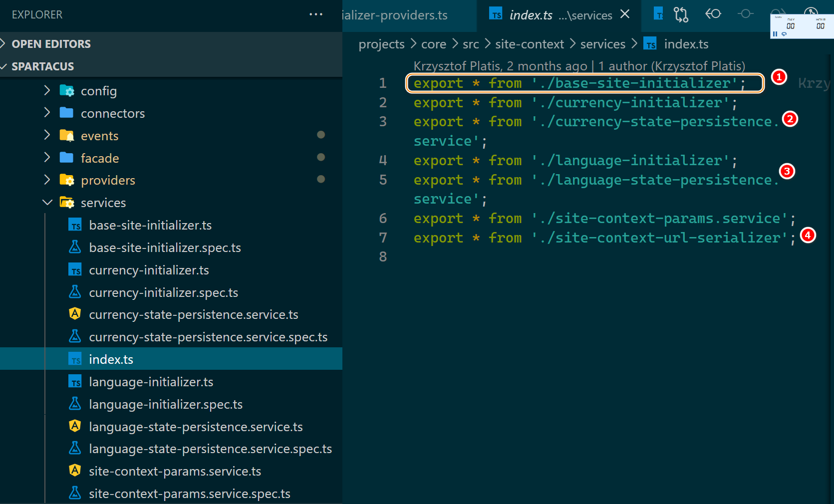
Task: Place cursor on './language-initializer' export line
Action: [575, 161]
